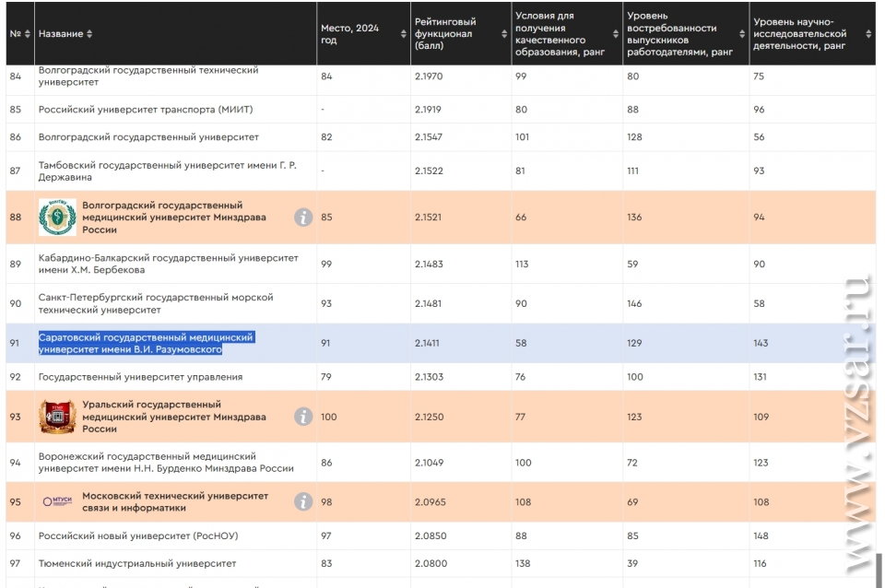Click row number 92

point(16,377)
